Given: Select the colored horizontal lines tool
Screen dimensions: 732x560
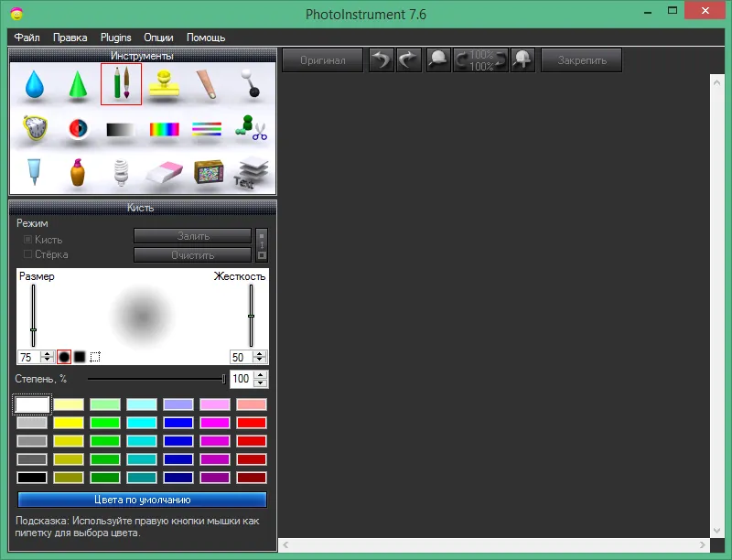Looking at the screenshot, I should [207, 129].
